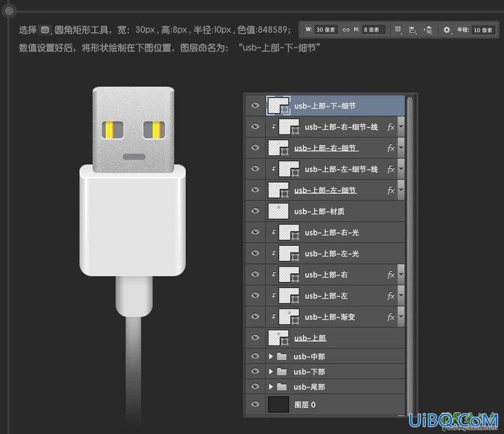
Task: Click folder icon of usb-尾部 group
Action: (x=282, y=387)
